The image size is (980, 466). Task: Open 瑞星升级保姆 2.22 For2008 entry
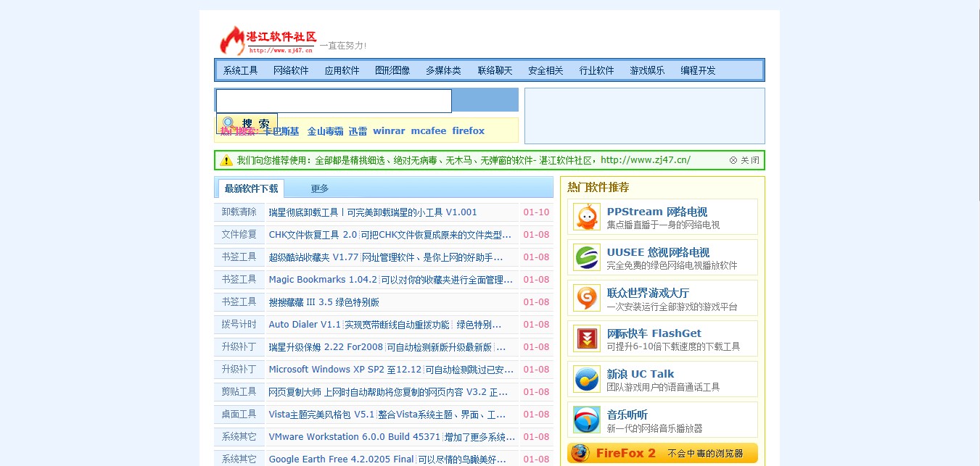387,347
